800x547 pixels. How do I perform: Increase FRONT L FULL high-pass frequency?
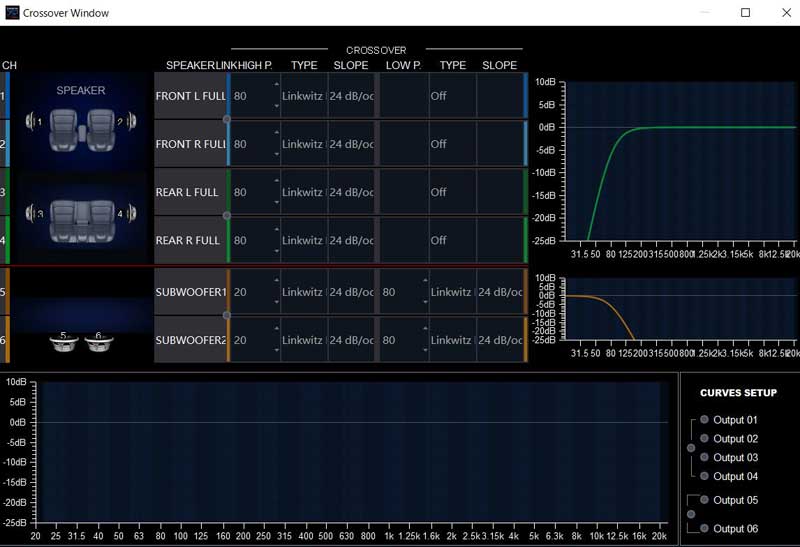(276, 86)
